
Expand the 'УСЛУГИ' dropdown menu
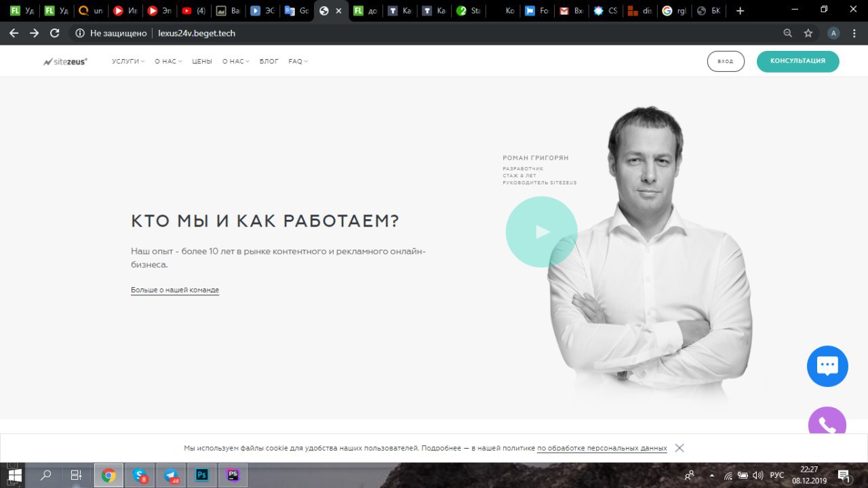[128, 62]
